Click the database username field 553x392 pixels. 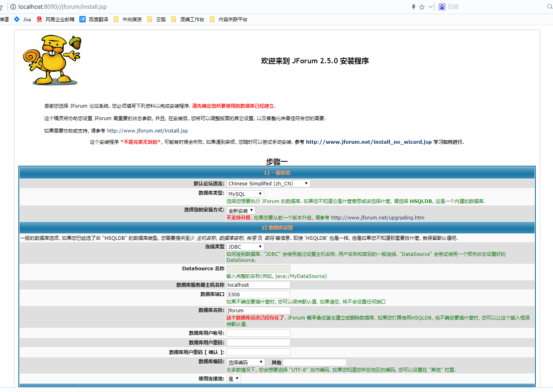[258, 333]
